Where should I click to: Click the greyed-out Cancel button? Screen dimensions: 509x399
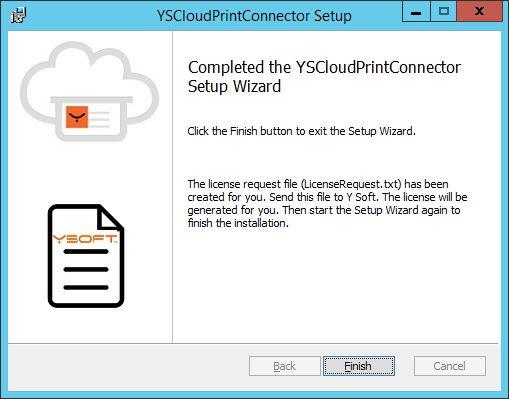pyautogui.click(x=450, y=366)
